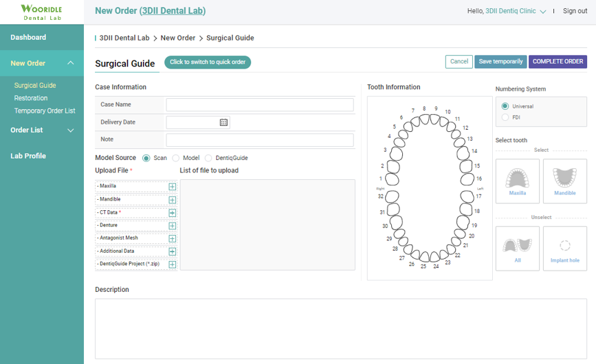Select Universal numbering system

[x=505, y=106]
